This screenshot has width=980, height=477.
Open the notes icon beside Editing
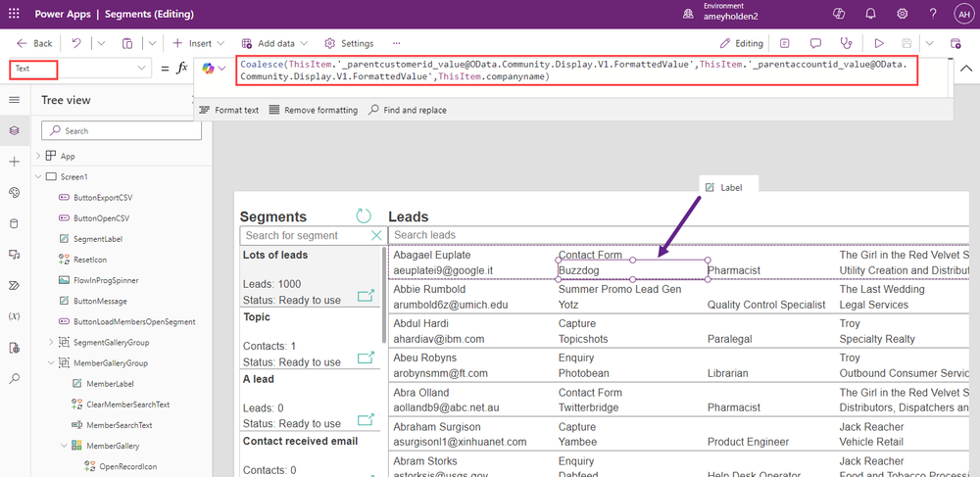[784, 43]
